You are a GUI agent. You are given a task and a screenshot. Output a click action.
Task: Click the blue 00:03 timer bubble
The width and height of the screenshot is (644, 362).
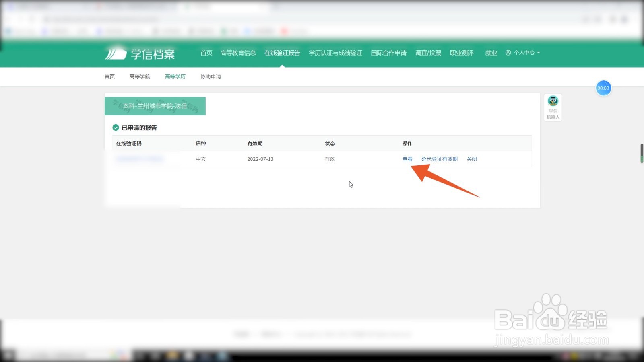tap(603, 88)
